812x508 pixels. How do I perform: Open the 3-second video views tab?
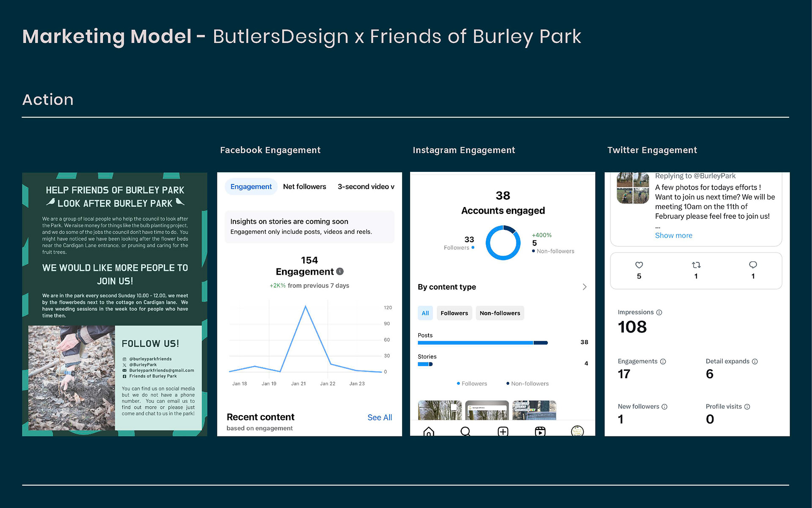[x=365, y=187]
